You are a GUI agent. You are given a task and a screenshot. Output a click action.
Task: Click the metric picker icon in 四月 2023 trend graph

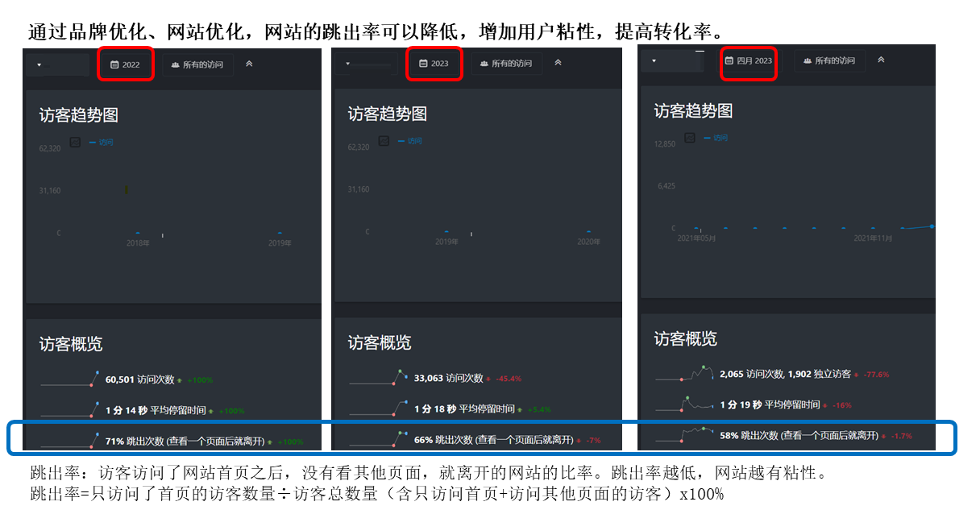[689, 138]
